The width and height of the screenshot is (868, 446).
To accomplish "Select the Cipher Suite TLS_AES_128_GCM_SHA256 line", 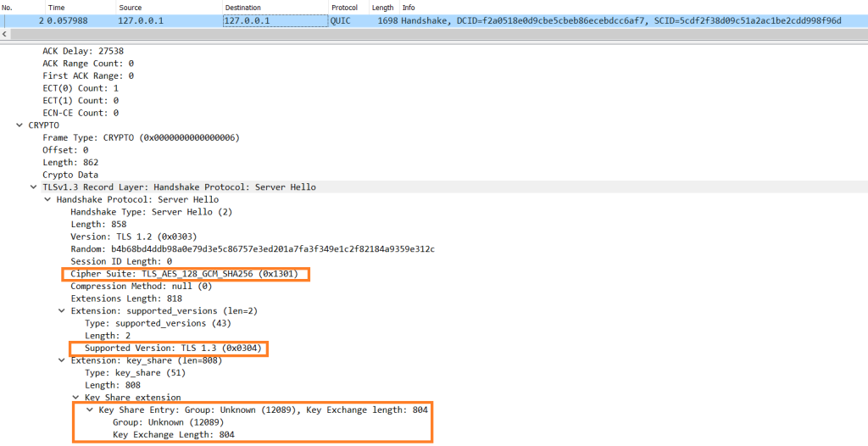I will pyautogui.click(x=184, y=274).
